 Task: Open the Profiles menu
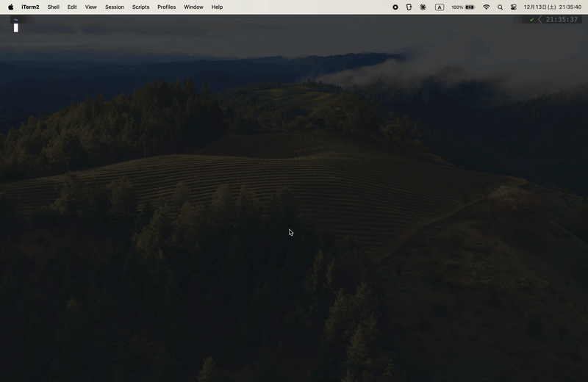tap(167, 7)
